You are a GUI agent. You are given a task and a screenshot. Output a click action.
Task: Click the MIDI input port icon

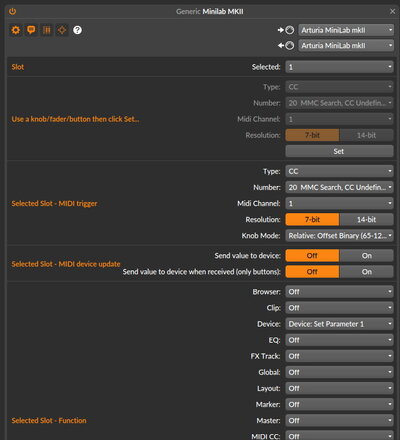point(286,30)
